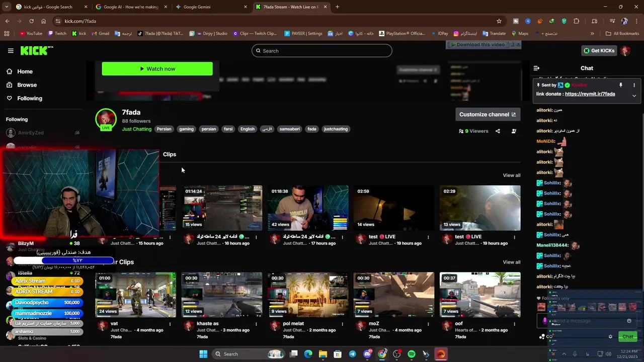The image size is (644, 362).
Task: Open the pinned message three-dot menu
Action: (x=634, y=85)
